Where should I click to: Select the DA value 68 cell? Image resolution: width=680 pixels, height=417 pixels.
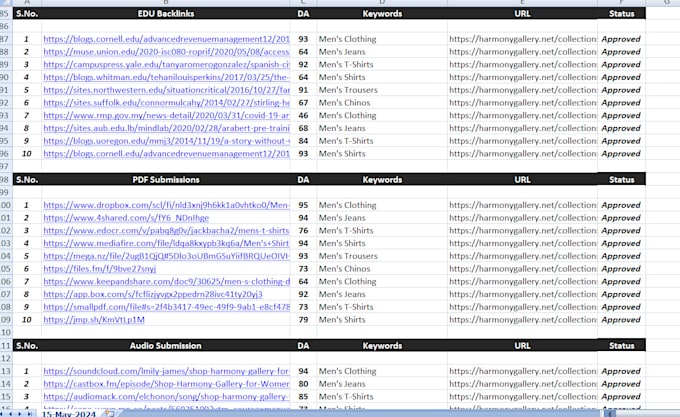point(303,128)
